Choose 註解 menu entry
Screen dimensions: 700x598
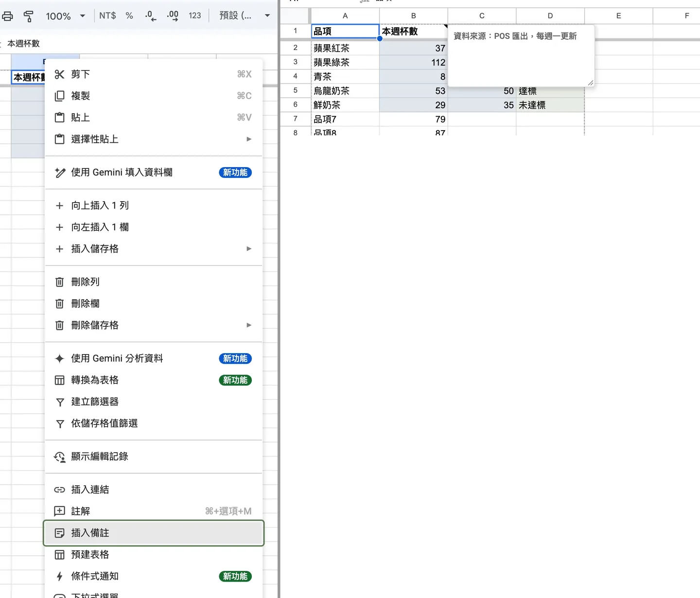coord(154,511)
